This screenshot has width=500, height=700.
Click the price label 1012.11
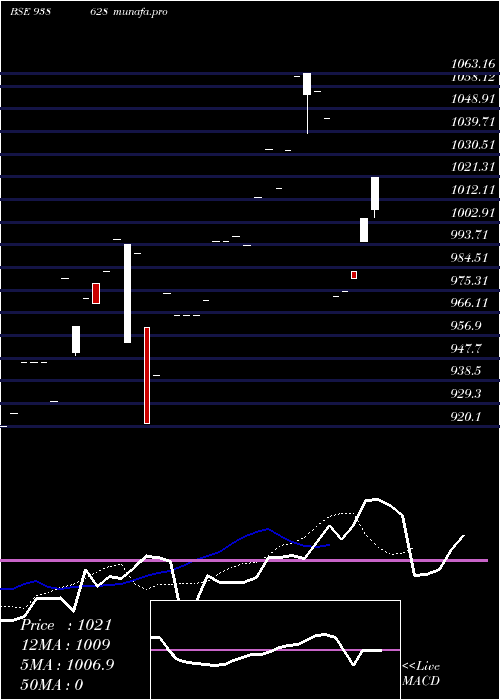473,190
